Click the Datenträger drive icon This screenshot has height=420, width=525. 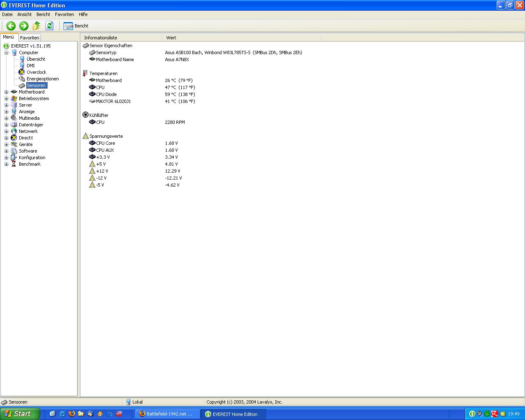tap(14, 125)
